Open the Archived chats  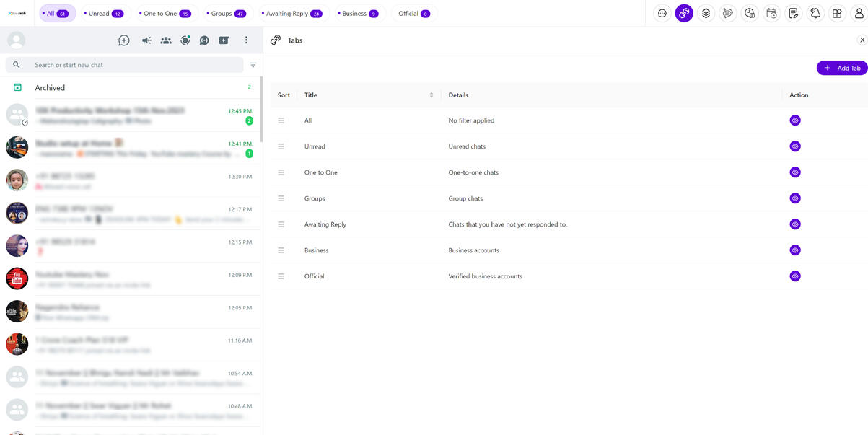[50, 87]
